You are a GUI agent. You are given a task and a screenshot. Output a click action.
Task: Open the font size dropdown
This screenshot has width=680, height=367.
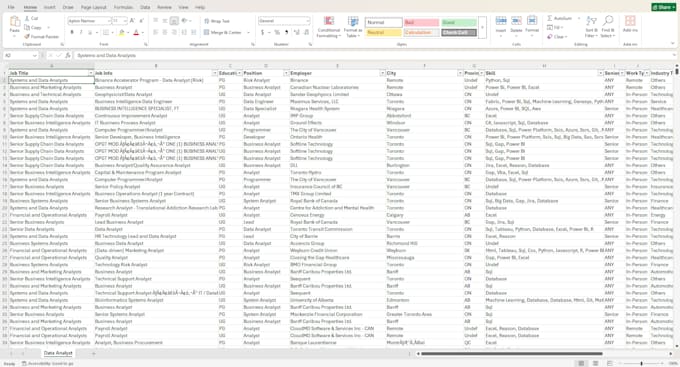(x=125, y=21)
